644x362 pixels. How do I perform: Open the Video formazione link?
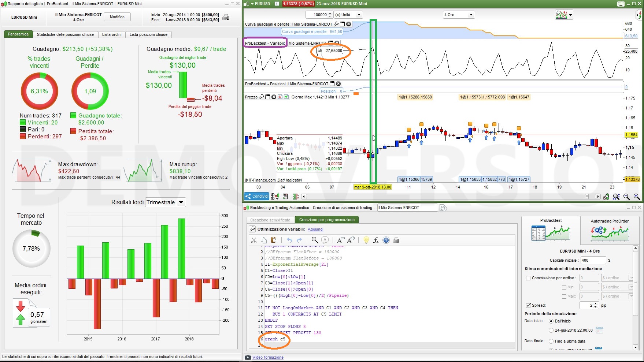tap(268, 358)
